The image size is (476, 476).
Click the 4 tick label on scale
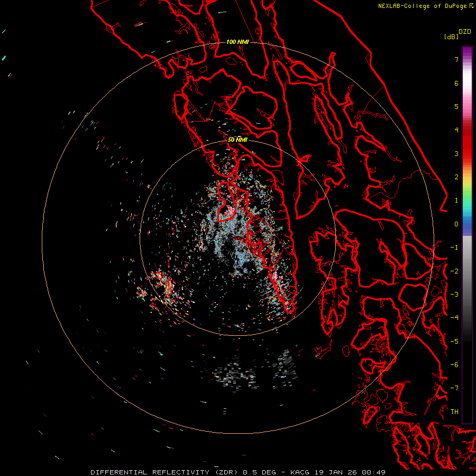(456, 130)
